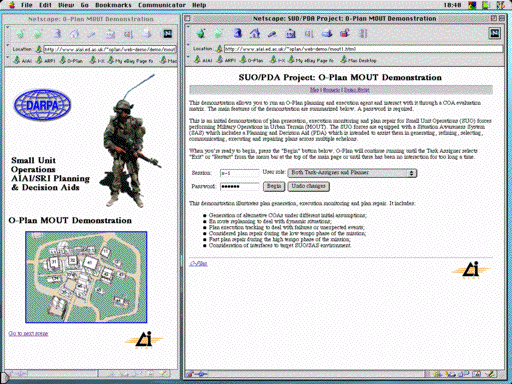The width and height of the screenshot is (512, 384).
Task: Click Forward in left O-Plan MOUT window
Action: click(38, 34)
